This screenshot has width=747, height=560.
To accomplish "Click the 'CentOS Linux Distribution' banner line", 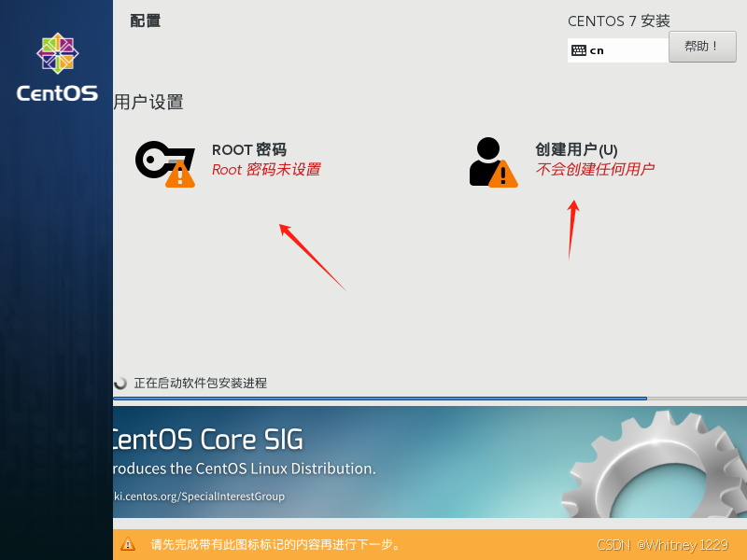I will click(x=245, y=469).
